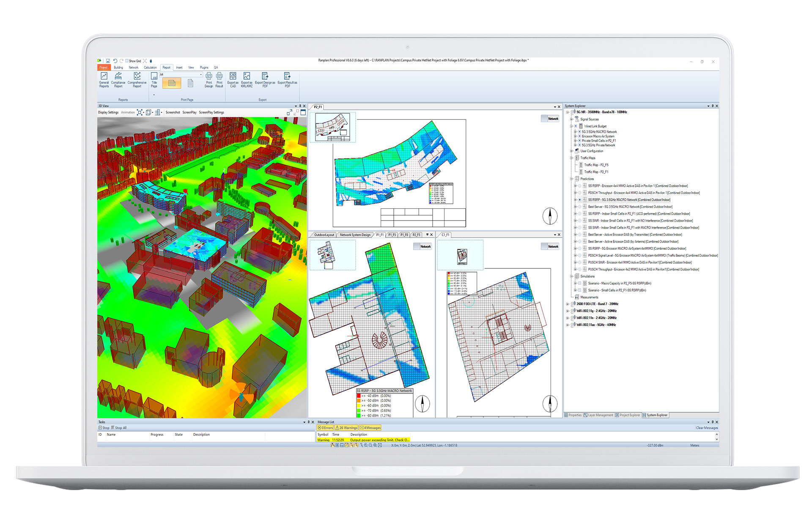The height and width of the screenshot is (524, 812).
Task: Expand the Signal Sources node
Action: pyautogui.click(x=571, y=119)
